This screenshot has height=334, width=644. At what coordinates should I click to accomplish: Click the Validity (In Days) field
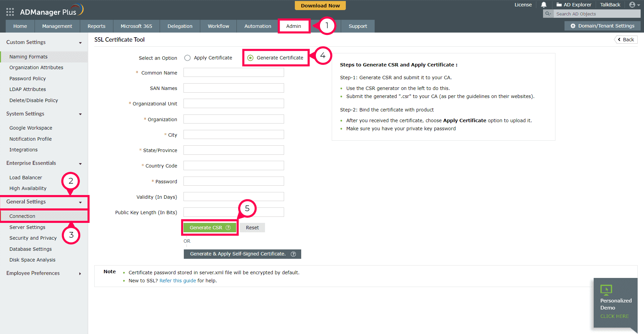(x=234, y=197)
